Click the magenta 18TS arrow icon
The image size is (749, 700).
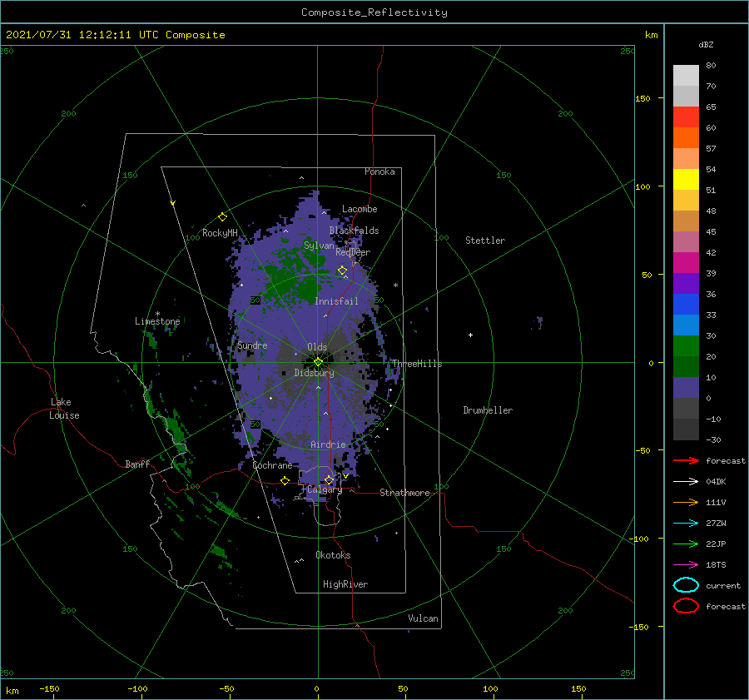686,565
